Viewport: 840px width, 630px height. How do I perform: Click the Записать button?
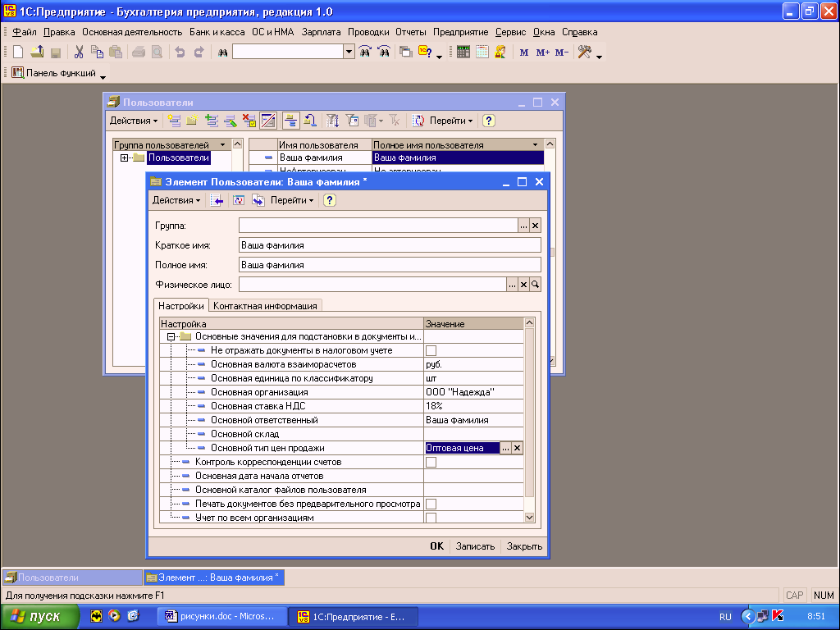[475, 546]
